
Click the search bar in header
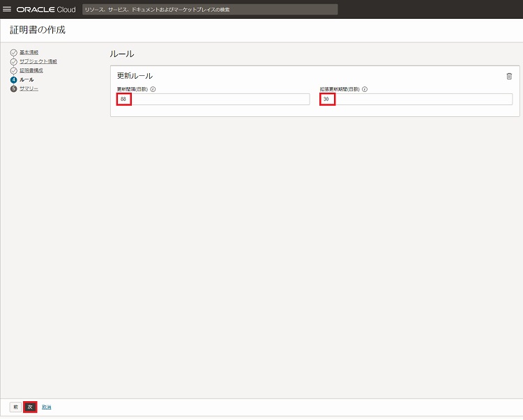[209, 10]
